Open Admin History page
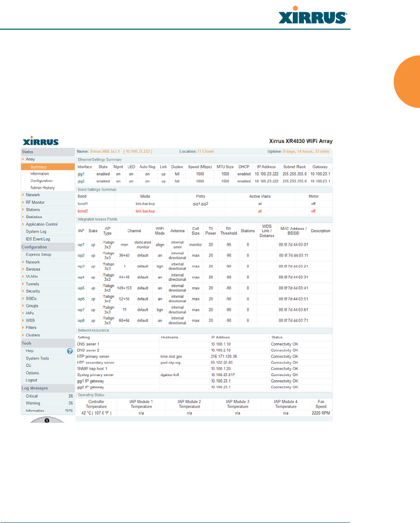 pos(42,188)
